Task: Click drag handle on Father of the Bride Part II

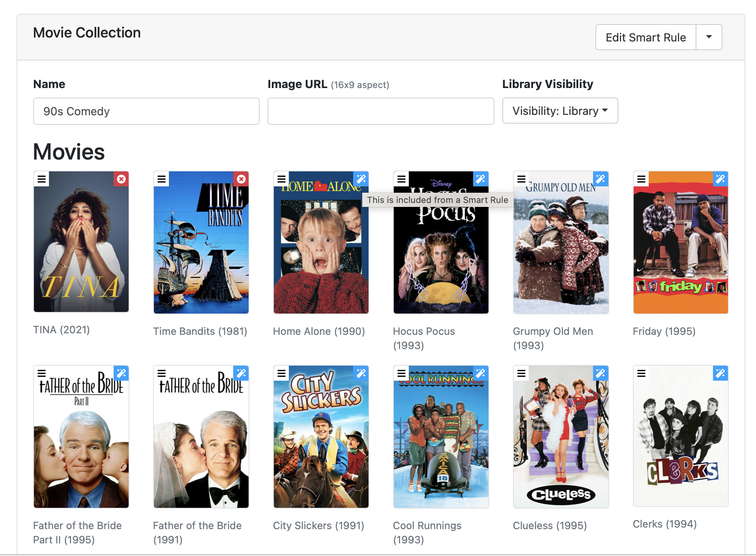Action: [41, 373]
